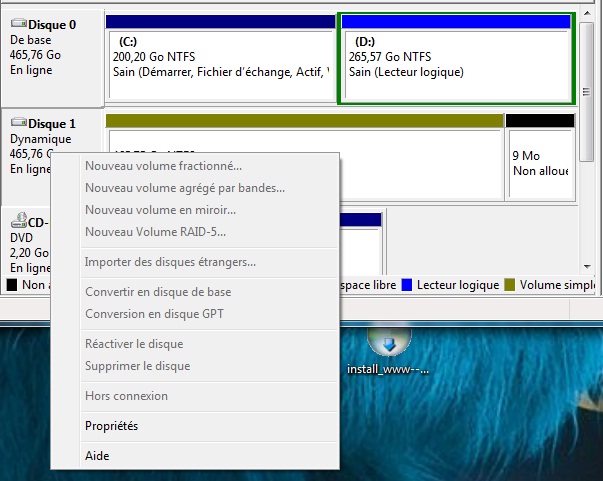Select the 9 Mo unallocated space on Disque 1
This screenshot has height=481, width=603.
[540, 163]
